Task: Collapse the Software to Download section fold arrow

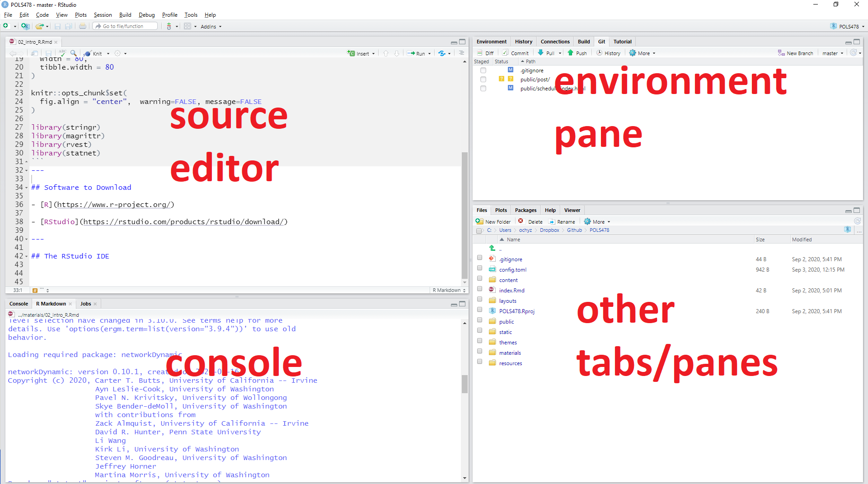Action: [x=26, y=188]
